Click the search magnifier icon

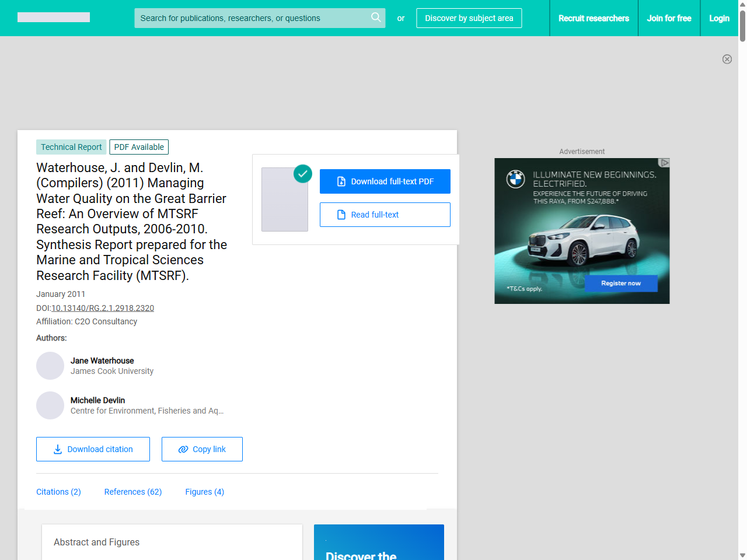(376, 17)
